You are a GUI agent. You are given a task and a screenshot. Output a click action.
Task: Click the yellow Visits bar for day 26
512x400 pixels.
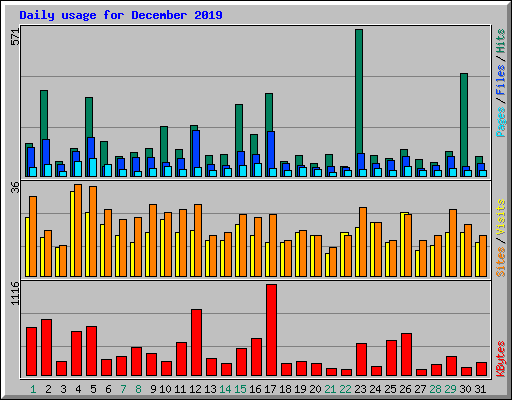tap(403, 244)
